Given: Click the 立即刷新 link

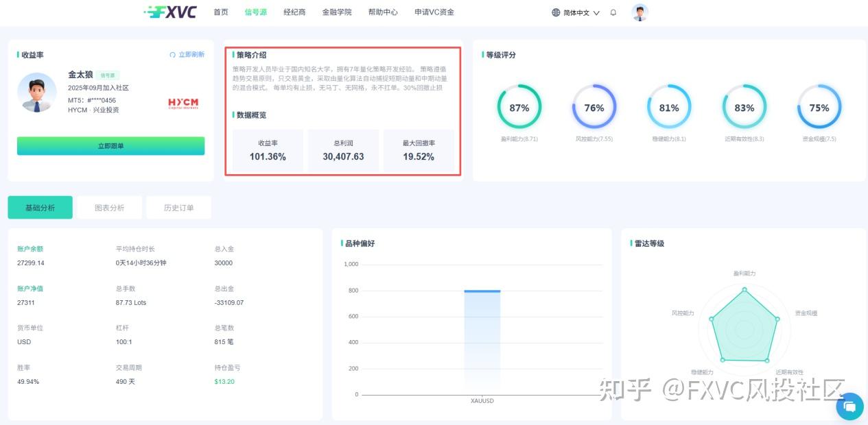Looking at the screenshot, I should click(x=191, y=55).
